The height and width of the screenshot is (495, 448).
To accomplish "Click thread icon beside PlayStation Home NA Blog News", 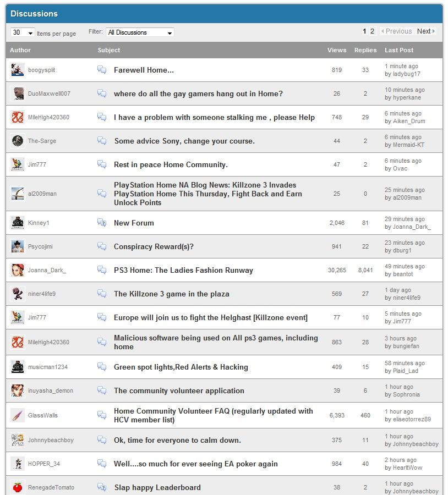I will (102, 194).
